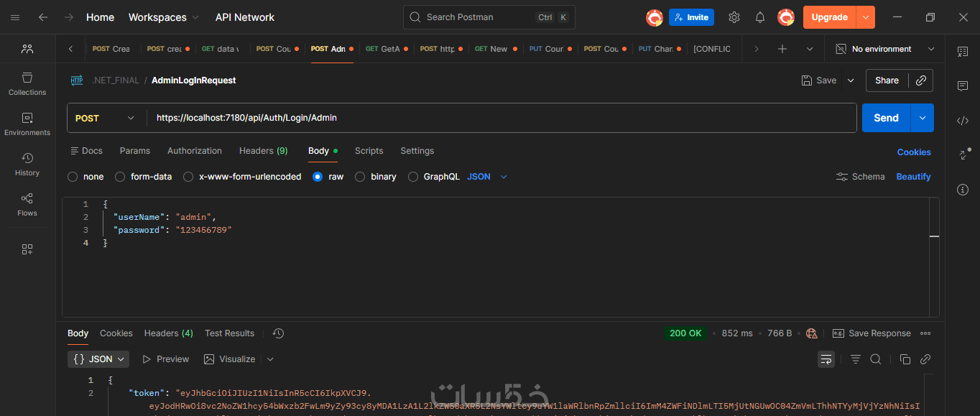Open Flows in the sidebar
Image resolution: width=980 pixels, height=416 pixels.
click(27, 205)
